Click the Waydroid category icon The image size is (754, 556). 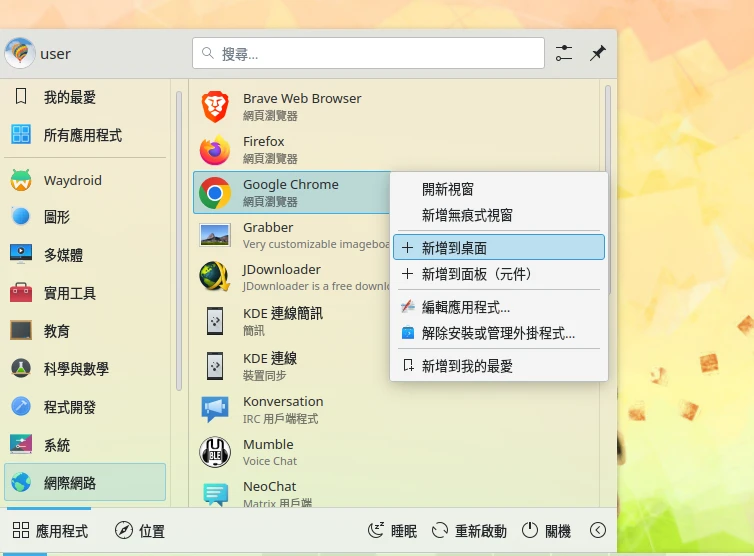point(21,180)
